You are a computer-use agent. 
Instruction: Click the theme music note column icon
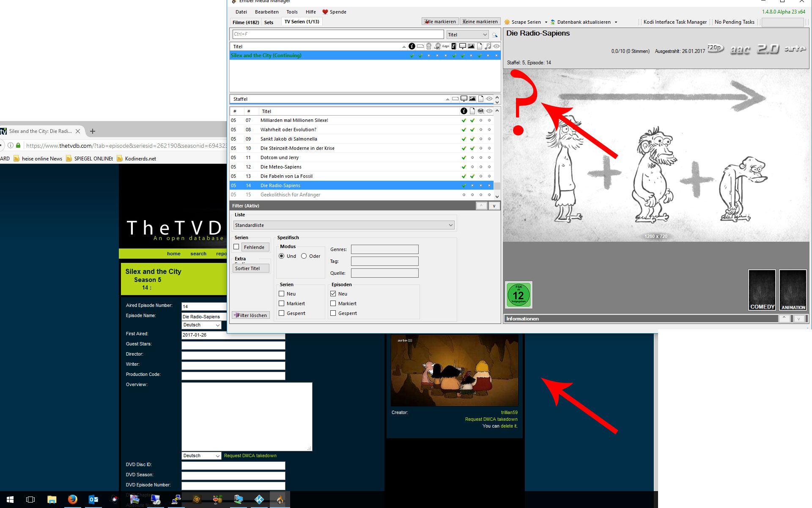coord(488,46)
